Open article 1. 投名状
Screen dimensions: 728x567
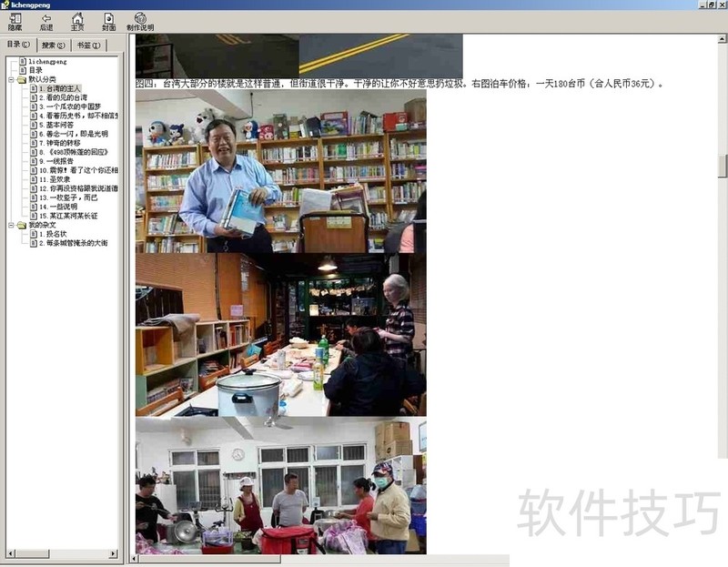pyautogui.click(x=55, y=234)
